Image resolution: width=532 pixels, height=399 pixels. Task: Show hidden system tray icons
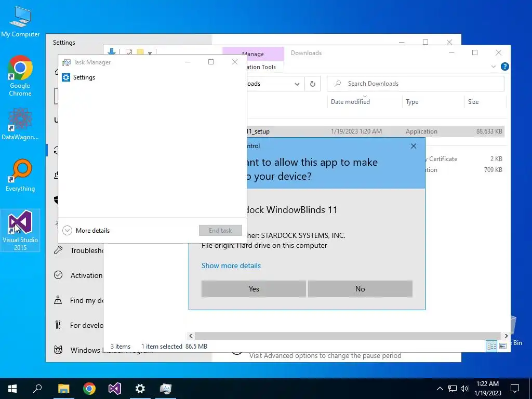pos(440,389)
